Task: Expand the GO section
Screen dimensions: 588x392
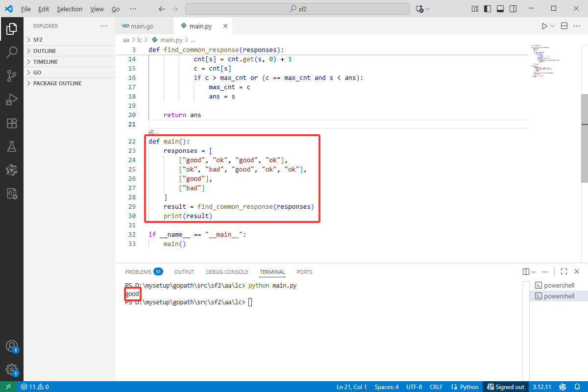Action: click(x=69, y=73)
